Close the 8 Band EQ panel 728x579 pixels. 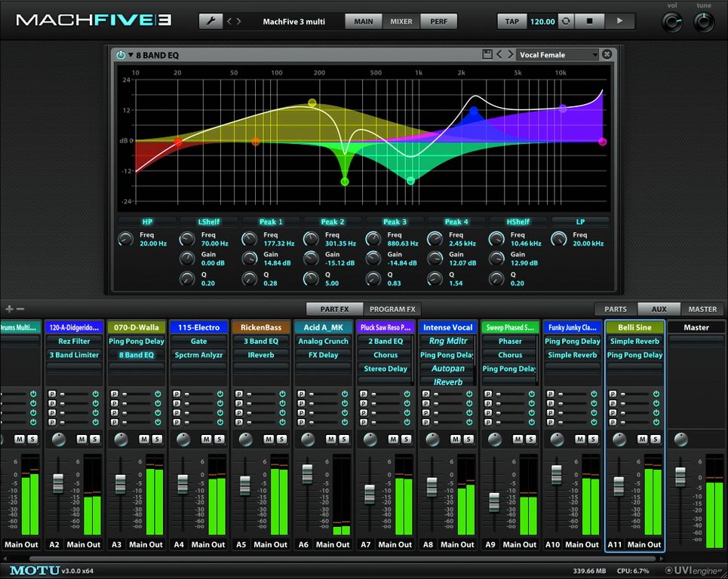607,54
